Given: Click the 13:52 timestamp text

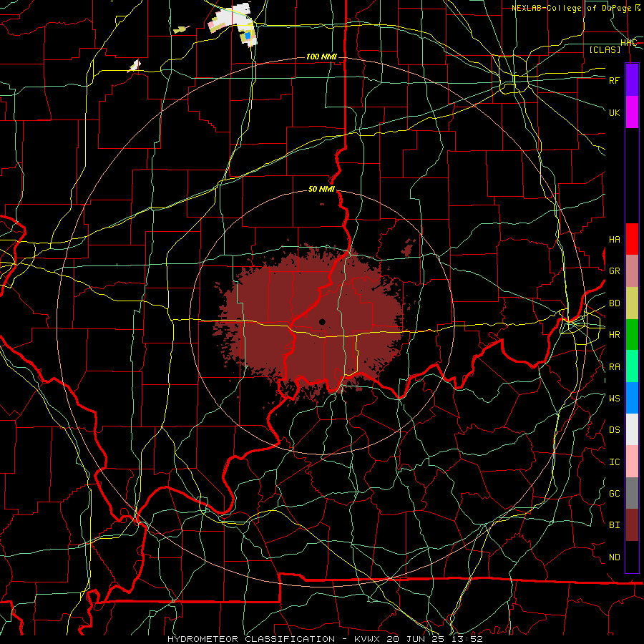Looking at the screenshot, I should 467,639.
